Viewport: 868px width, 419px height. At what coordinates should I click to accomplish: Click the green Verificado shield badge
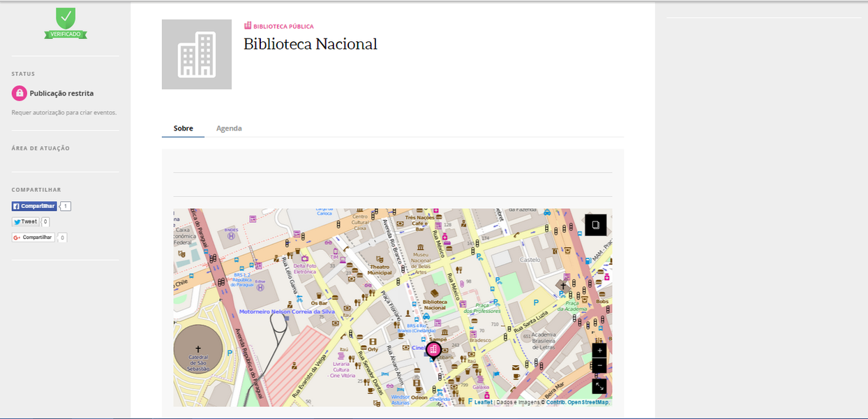click(x=66, y=23)
